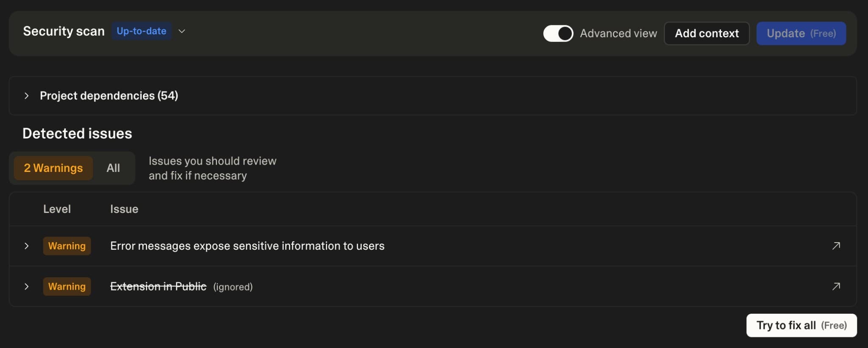
Task: Switch to the All issues tab
Action: click(113, 168)
